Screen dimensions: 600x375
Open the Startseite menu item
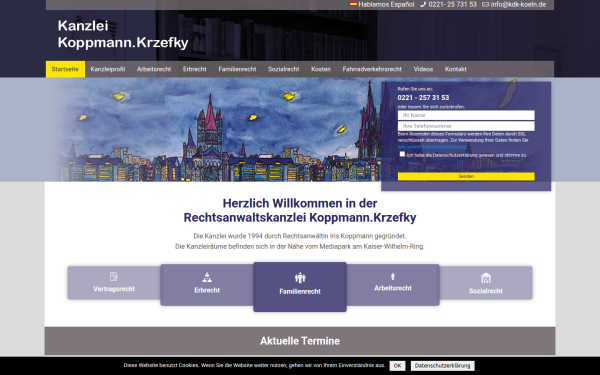click(65, 69)
